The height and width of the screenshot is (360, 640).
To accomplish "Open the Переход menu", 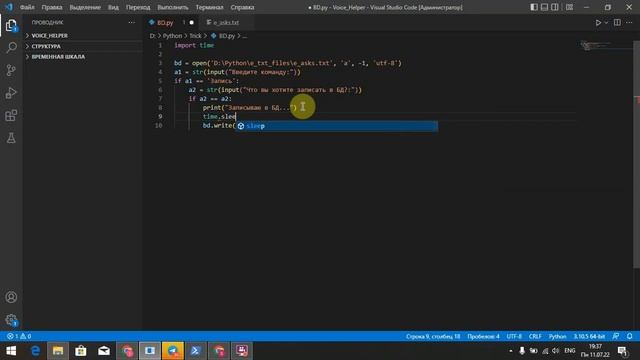I will click(138, 7).
